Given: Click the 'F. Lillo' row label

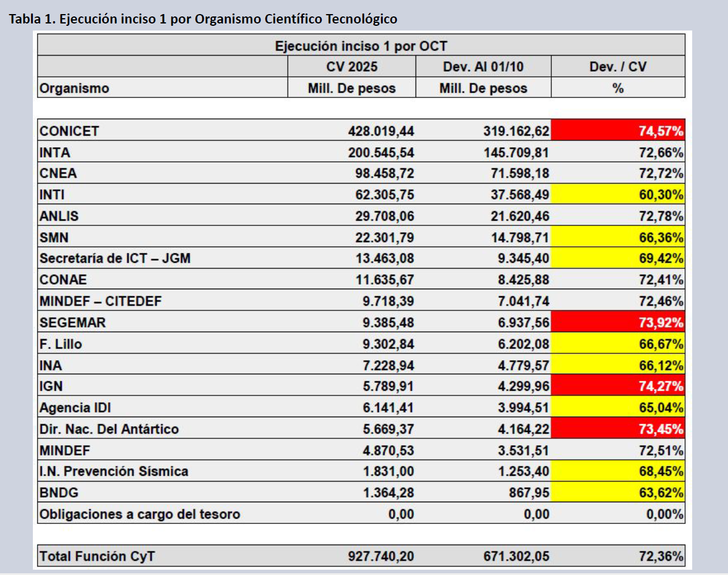Looking at the screenshot, I should coord(61,344).
